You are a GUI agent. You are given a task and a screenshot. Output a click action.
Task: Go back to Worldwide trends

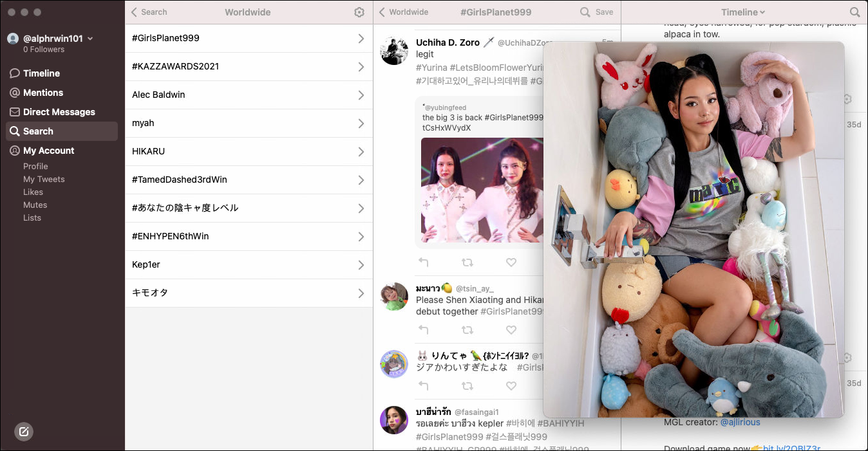[404, 12]
